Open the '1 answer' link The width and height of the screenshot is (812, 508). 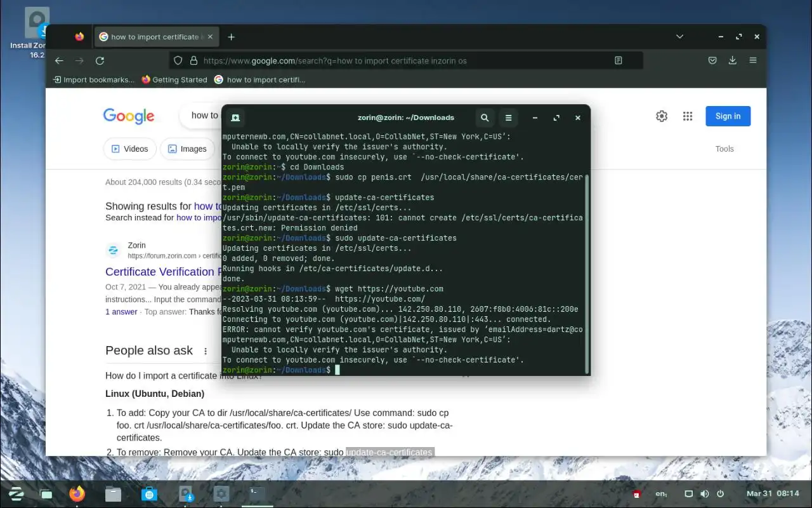pyautogui.click(x=121, y=312)
